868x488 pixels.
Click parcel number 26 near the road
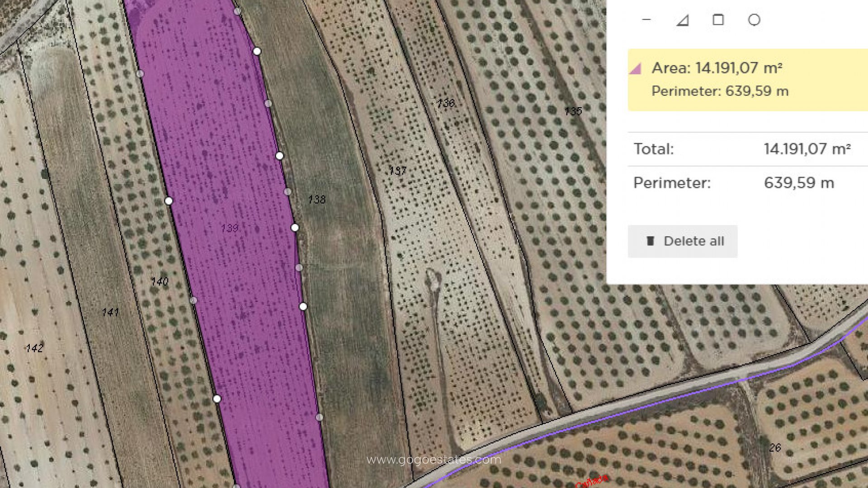coord(775,448)
